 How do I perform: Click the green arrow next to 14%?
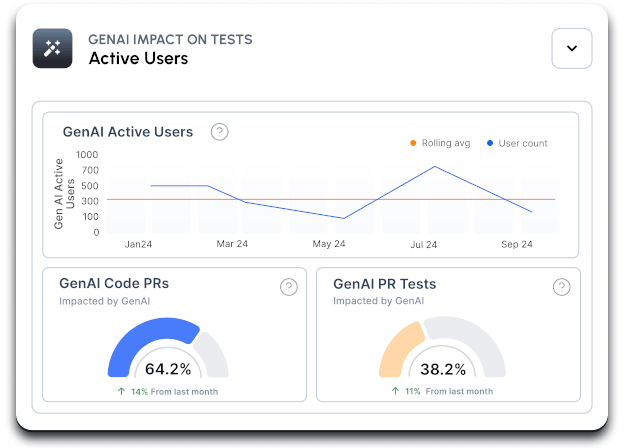point(122,391)
